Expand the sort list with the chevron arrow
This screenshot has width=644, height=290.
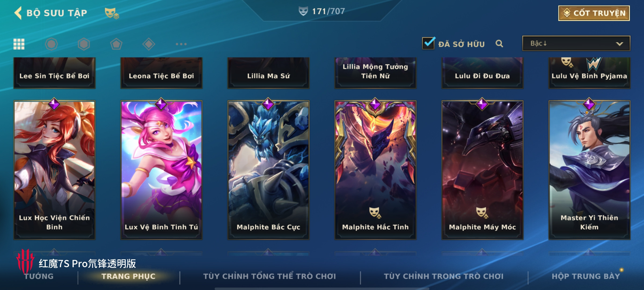click(620, 44)
